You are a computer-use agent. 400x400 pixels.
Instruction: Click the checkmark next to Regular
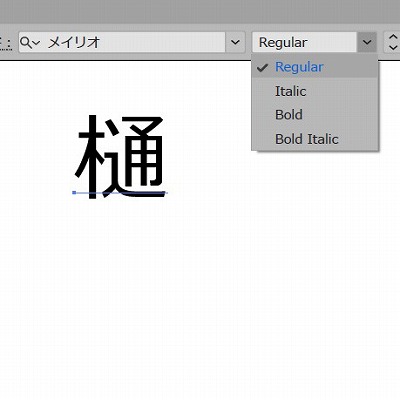(262, 68)
